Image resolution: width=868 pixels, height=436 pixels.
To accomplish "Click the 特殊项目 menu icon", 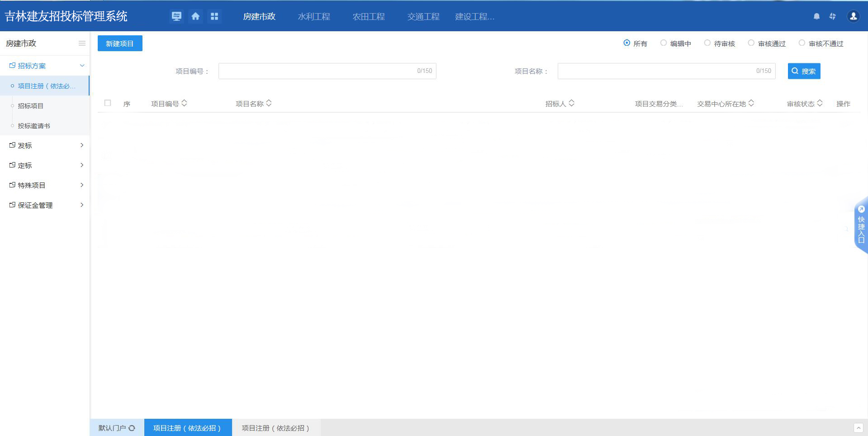I will point(12,185).
